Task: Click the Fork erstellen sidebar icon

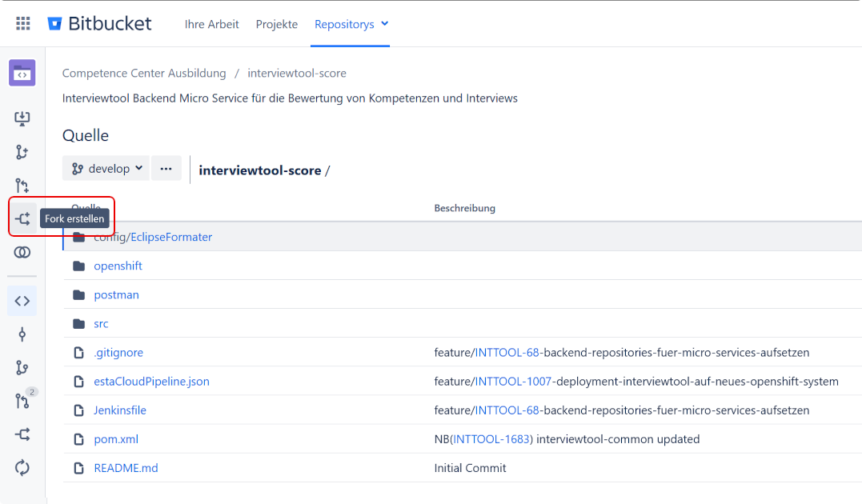Action: pos(22,218)
